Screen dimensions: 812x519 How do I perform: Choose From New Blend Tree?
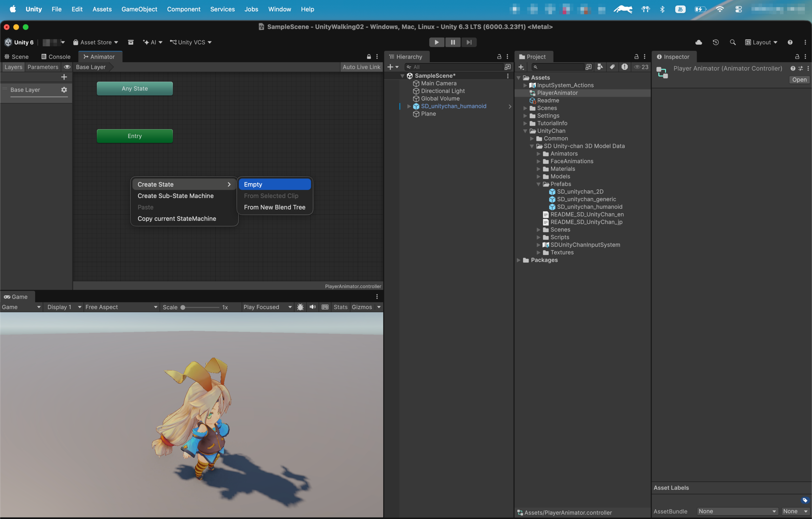pos(274,207)
